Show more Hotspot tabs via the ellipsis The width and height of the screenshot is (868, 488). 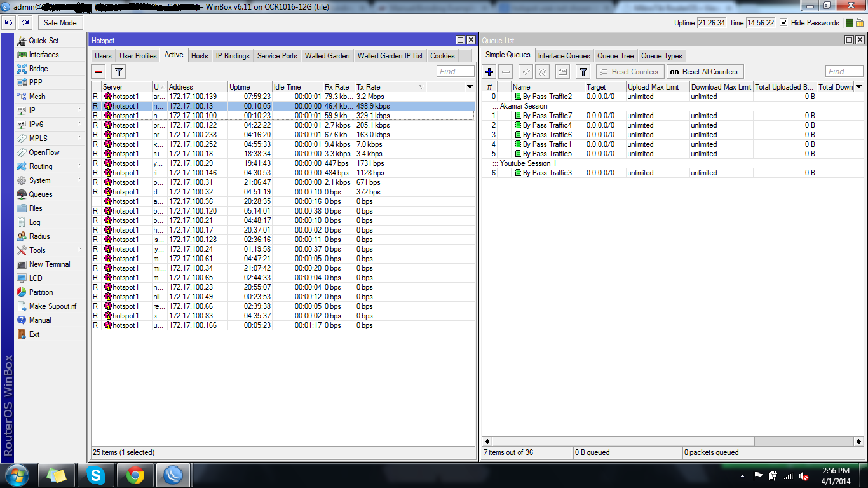click(x=466, y=56)
